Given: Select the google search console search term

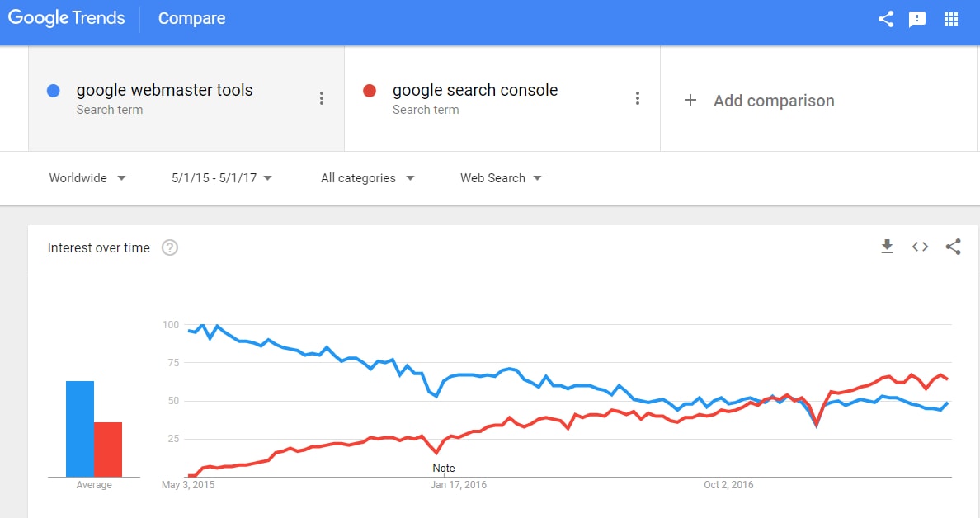Looking at the screenshot, I should (x=475, y=89).
